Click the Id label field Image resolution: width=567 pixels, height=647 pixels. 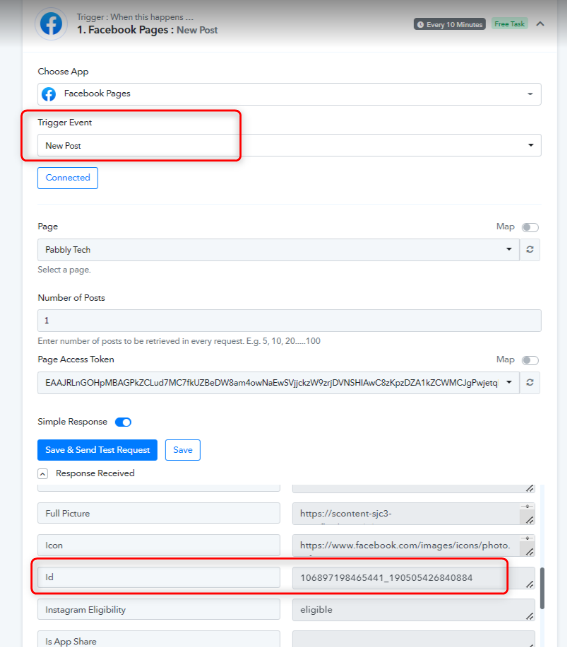(x=159, y=577)
